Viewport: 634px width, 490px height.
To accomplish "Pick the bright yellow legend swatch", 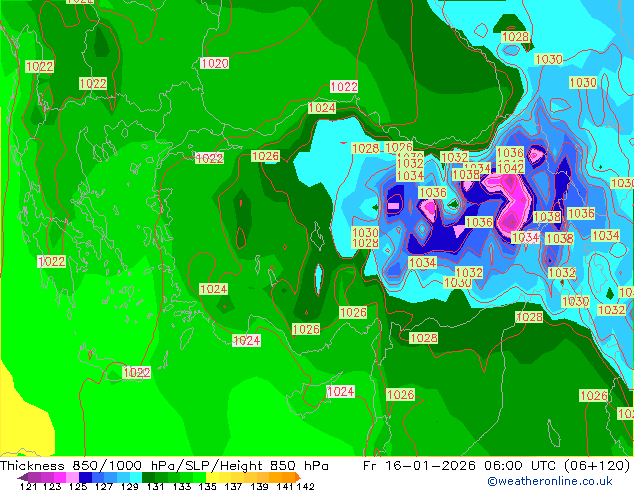I will [212, 477].
